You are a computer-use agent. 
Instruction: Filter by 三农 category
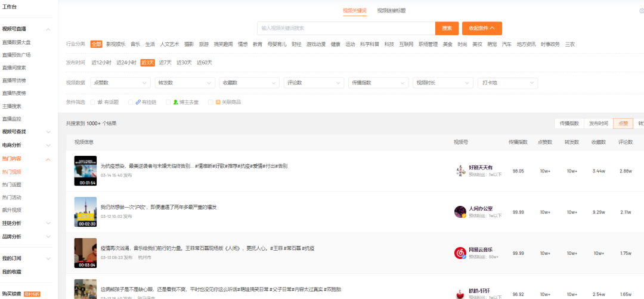(x=569, y=44)
